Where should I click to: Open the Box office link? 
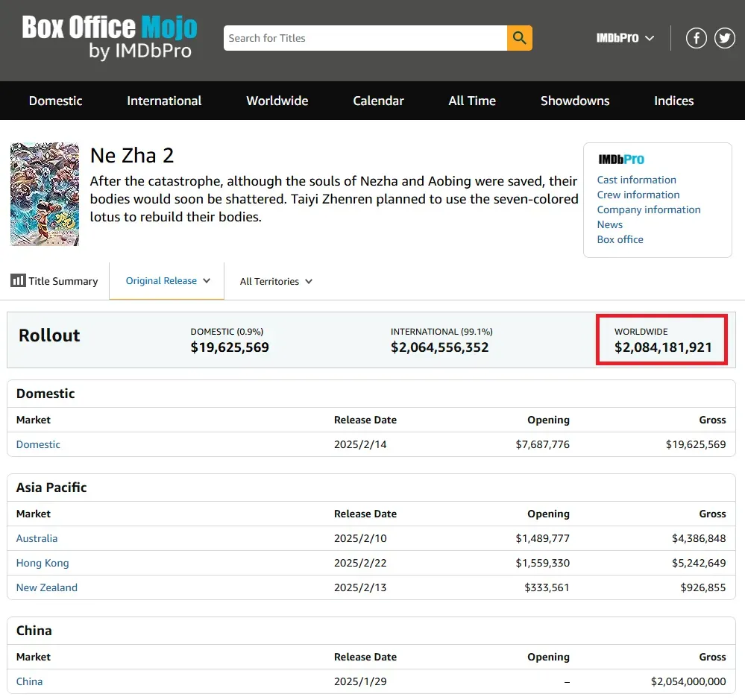pos(620,239)
